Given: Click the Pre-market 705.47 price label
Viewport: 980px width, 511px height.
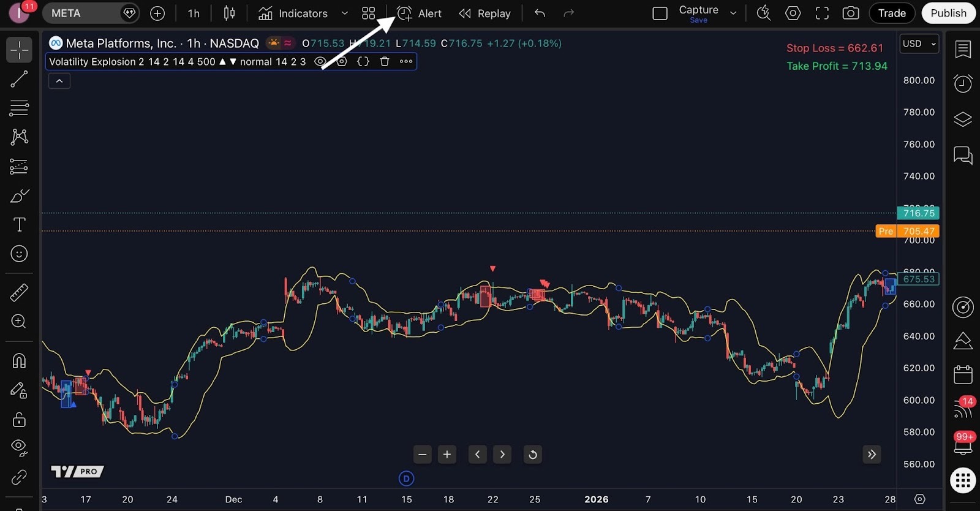Looking at the screenshot, I should click(x=908, y=231).
